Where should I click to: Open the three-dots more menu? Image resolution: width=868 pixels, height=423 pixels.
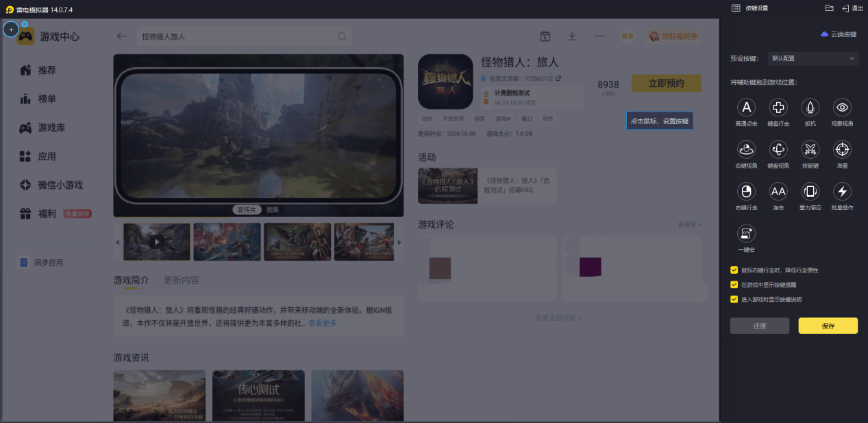599,36
